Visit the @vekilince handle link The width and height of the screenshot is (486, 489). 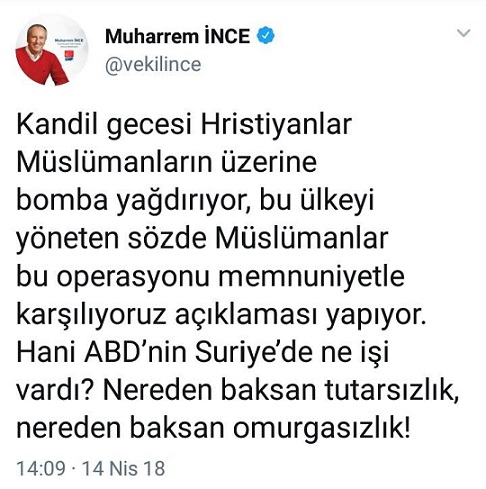153,64
